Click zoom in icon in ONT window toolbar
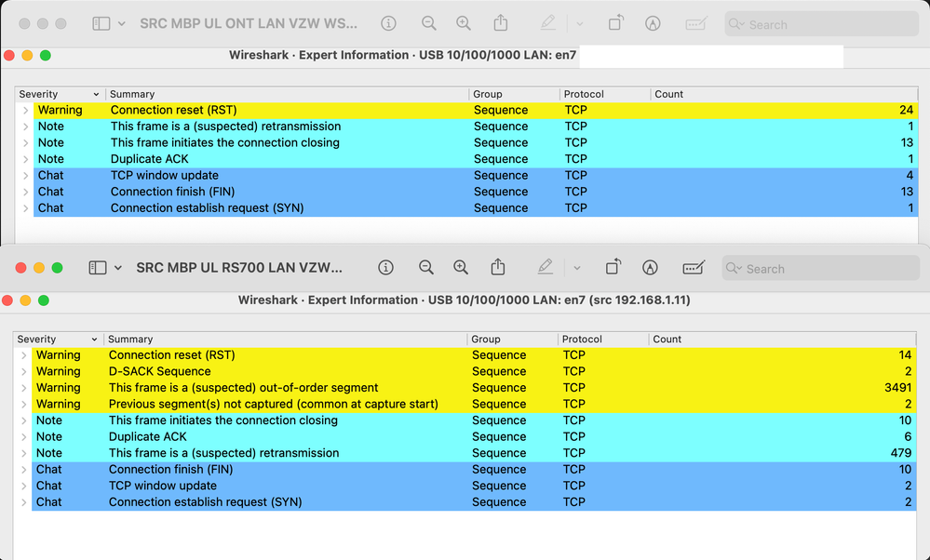The image size is (930, 560). 463,23
